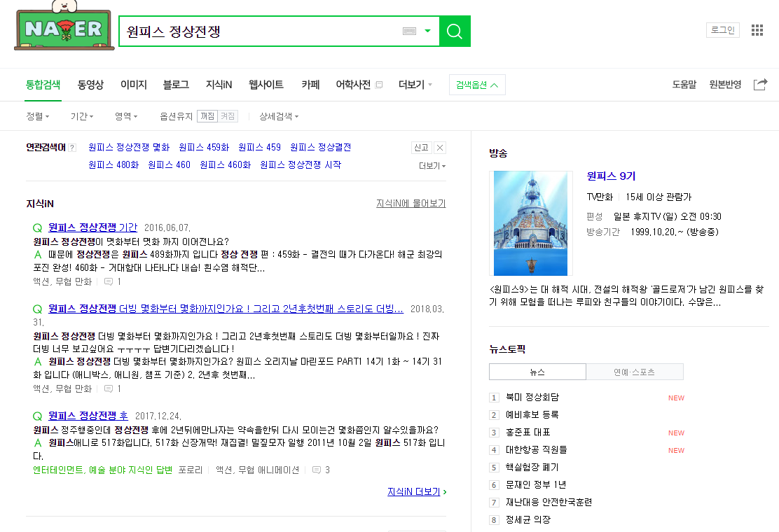Click related search 원피스 459화
This screenshot has height=532, width=779.
coord(204,148)
